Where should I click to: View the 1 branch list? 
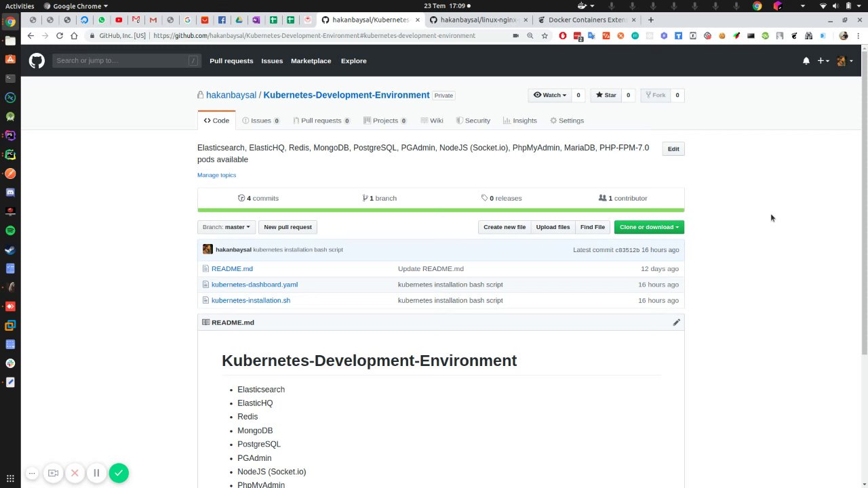pos(380,198)
